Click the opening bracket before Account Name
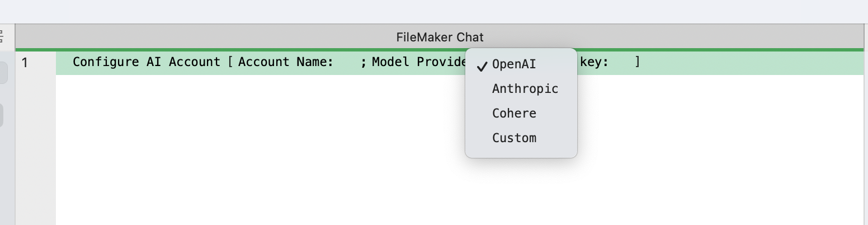The height and width of the screenshot is (225, 868). pyautogui.click(x=230, y=62)
